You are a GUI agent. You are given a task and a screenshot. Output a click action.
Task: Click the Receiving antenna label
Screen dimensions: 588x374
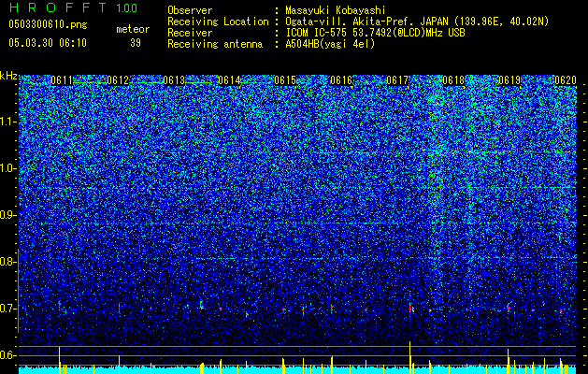[x=215, y=44]
